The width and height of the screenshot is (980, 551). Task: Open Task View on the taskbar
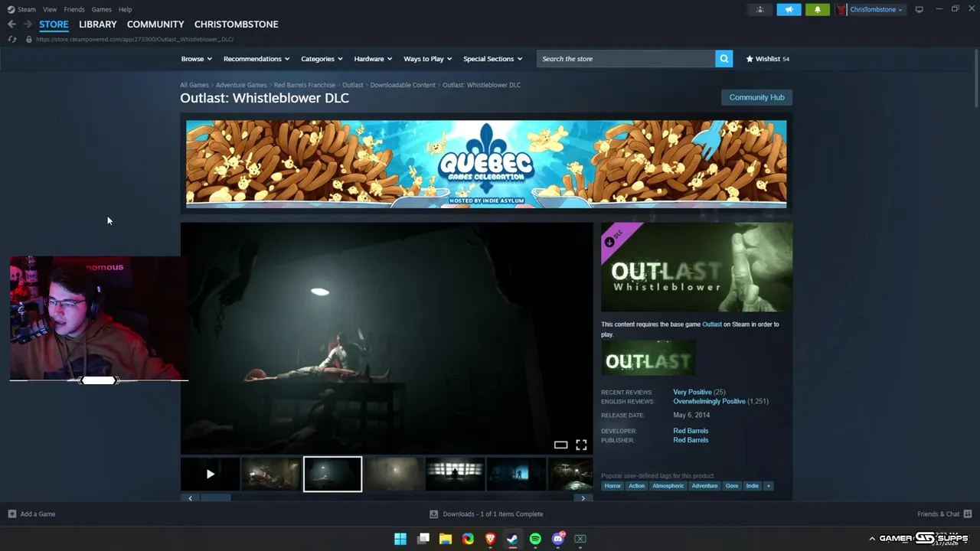[423, 539]
